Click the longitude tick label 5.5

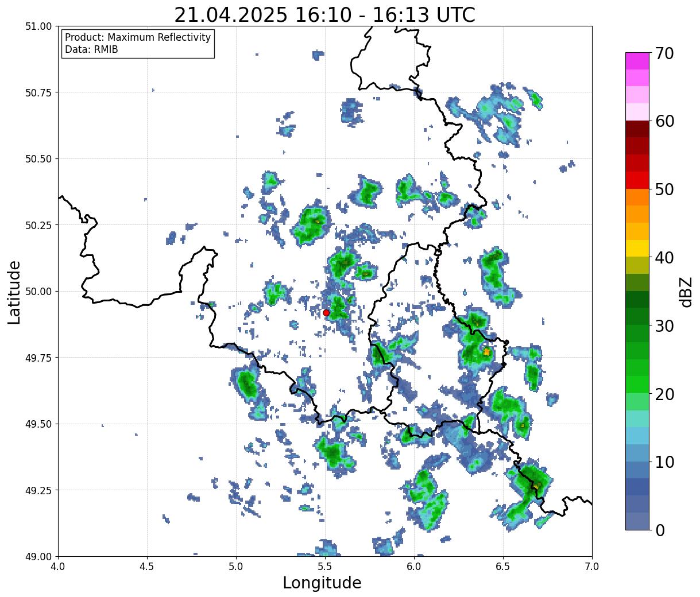point(325,567)
